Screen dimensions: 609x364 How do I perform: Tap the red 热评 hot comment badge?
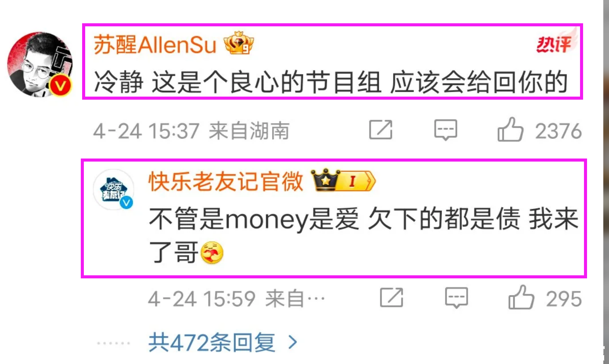(556, 43)
